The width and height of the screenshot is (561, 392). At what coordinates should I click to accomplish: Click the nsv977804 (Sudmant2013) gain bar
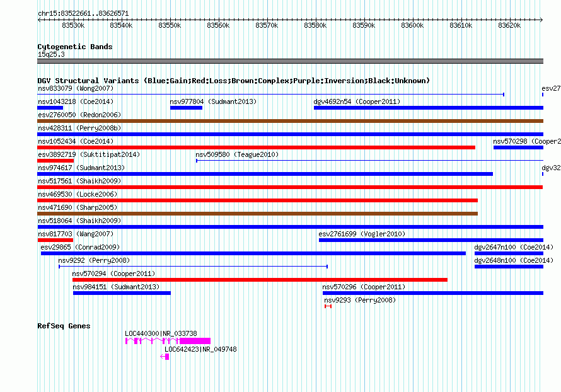click(x=186, y=108)
